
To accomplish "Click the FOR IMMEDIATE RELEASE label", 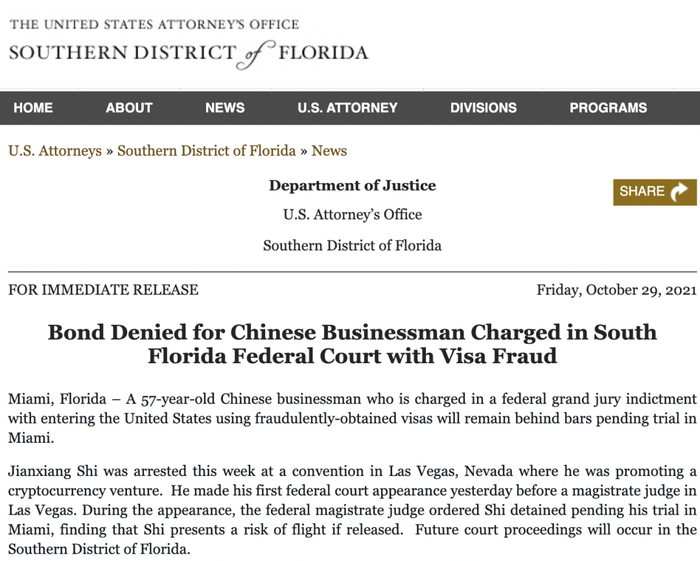I will [x=103, y=290].
